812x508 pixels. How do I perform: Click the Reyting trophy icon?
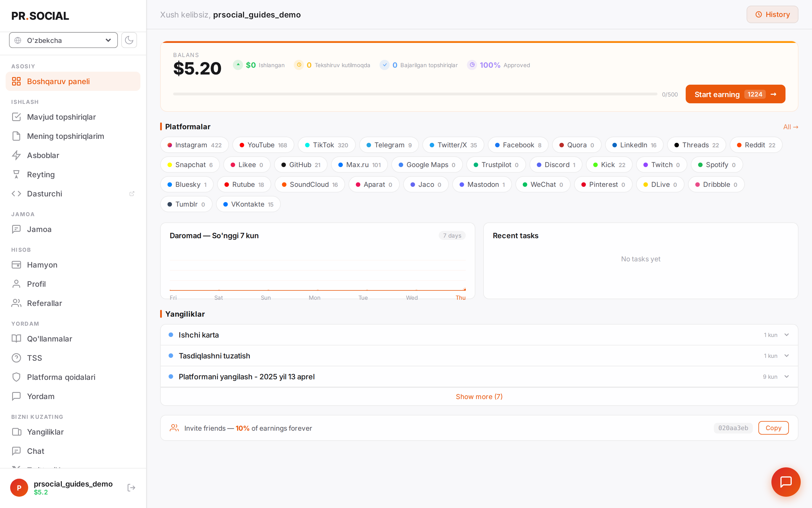point(16,174)
